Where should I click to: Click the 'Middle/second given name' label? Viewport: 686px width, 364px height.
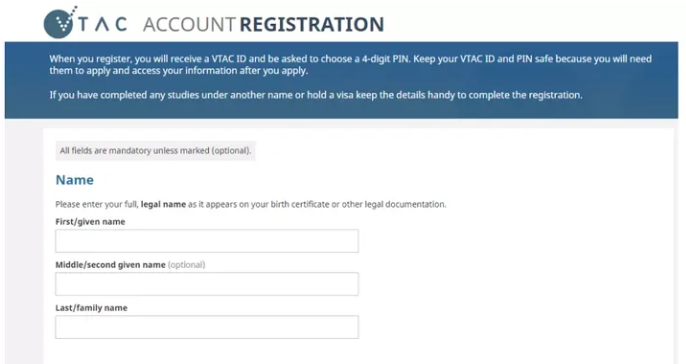110,265
